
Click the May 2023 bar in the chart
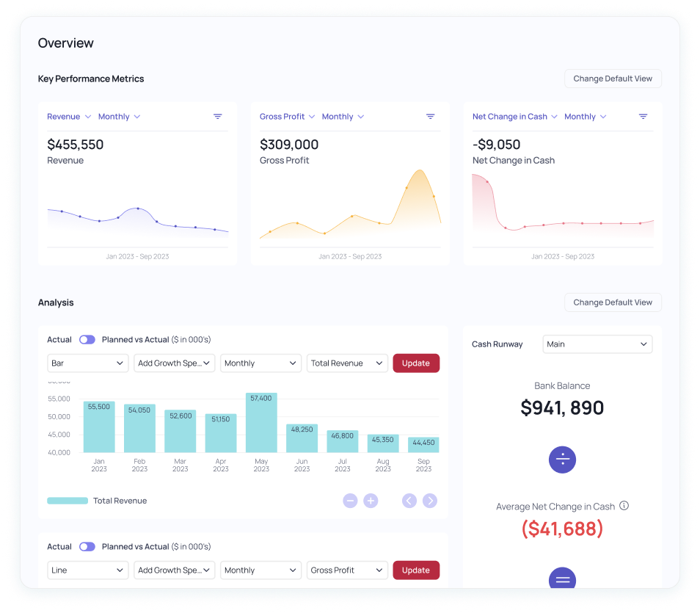point(260,422)
